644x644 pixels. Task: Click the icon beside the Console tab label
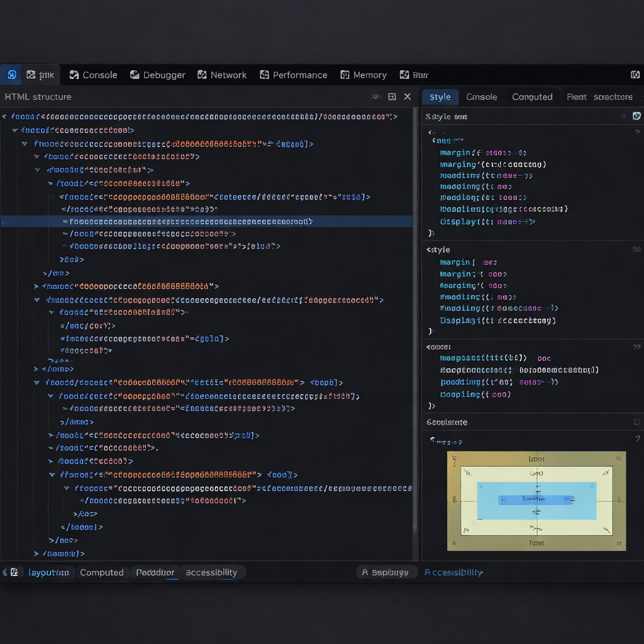[74, 75]
